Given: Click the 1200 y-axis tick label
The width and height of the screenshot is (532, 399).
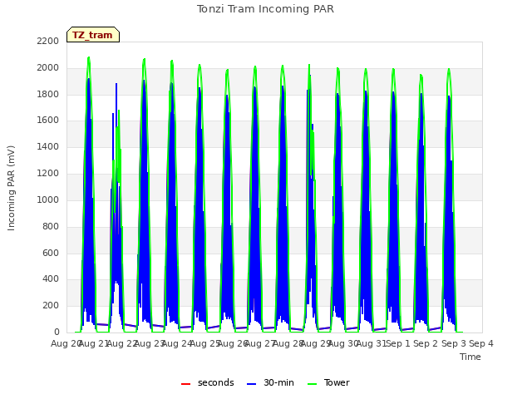Looking at the screenshot, I should point(48,173).
